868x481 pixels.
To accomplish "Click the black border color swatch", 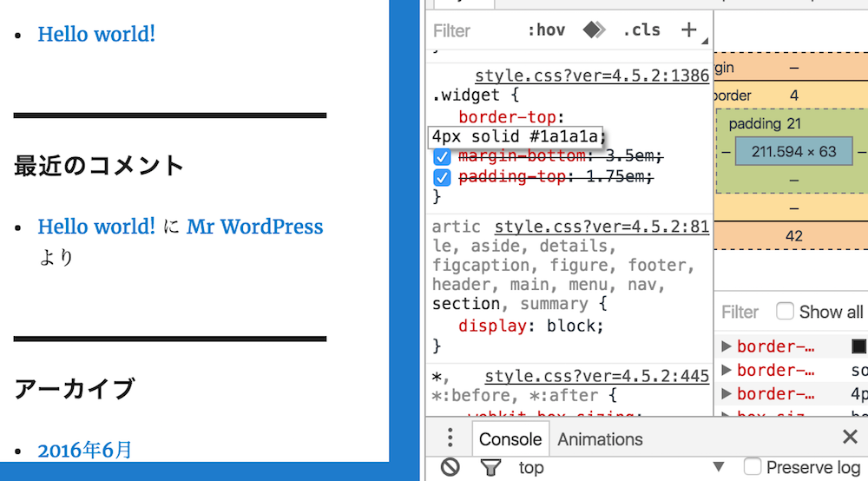I will (x=858, y=346).
